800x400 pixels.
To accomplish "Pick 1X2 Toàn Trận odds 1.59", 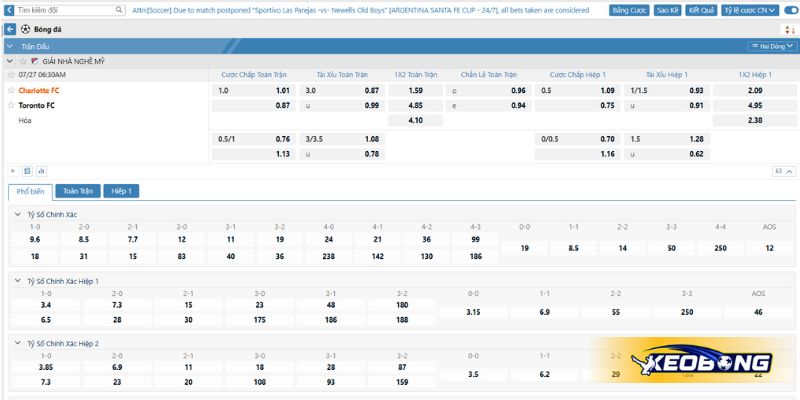I will pyautogui.click(x=415, y=91).
